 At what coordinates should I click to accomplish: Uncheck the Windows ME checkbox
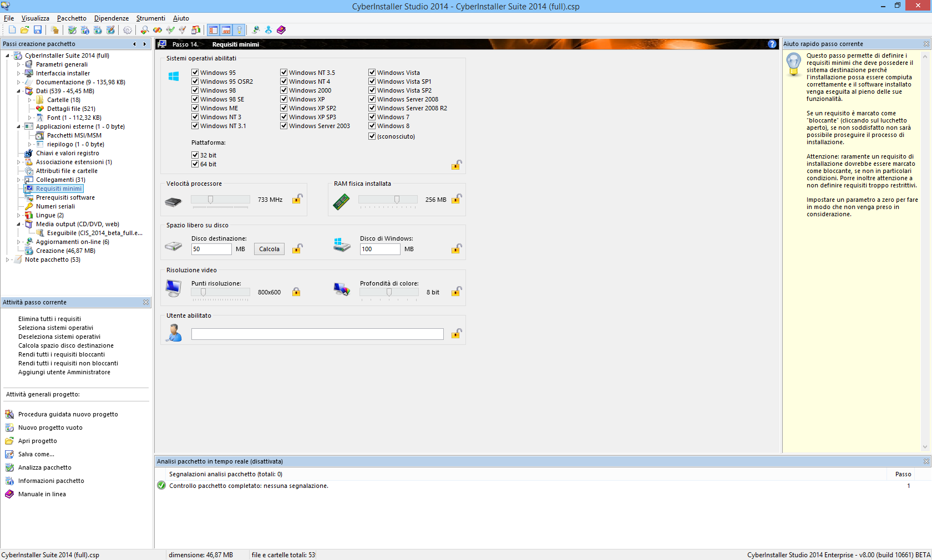[195, 108]
